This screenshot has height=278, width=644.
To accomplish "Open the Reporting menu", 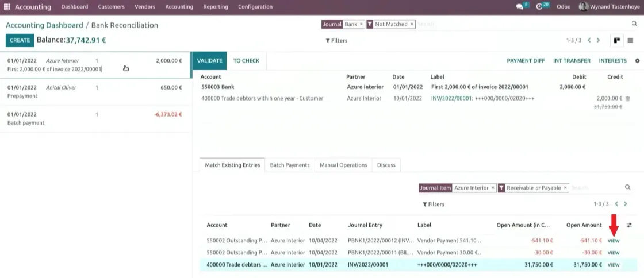I will click(x=216, y=7).
